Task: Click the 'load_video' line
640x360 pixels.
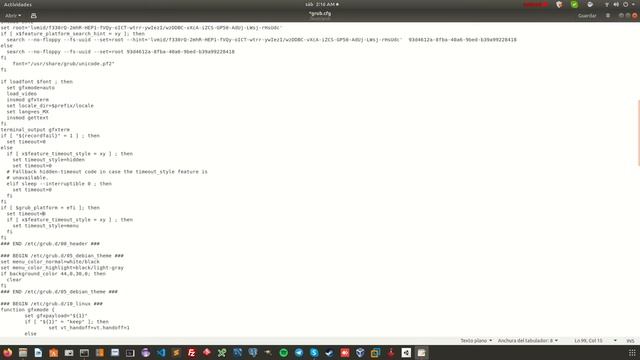Action: coord(22,93)
